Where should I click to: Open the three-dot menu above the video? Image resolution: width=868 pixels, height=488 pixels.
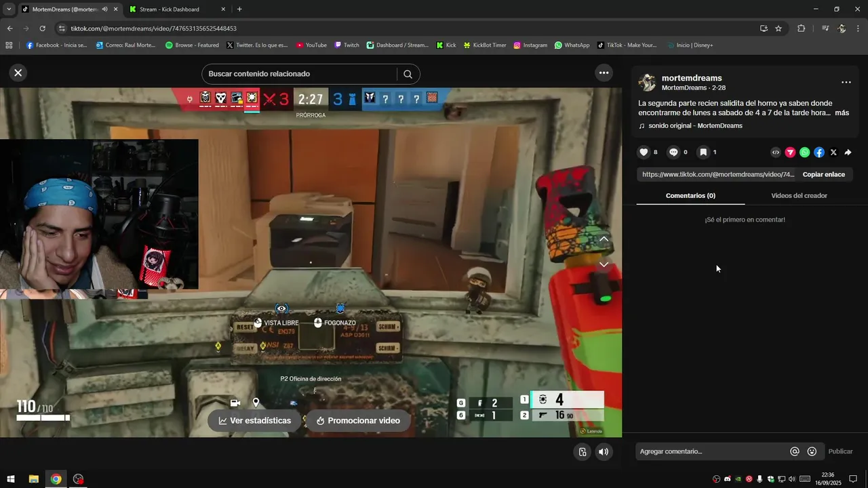tap(604, 73)
